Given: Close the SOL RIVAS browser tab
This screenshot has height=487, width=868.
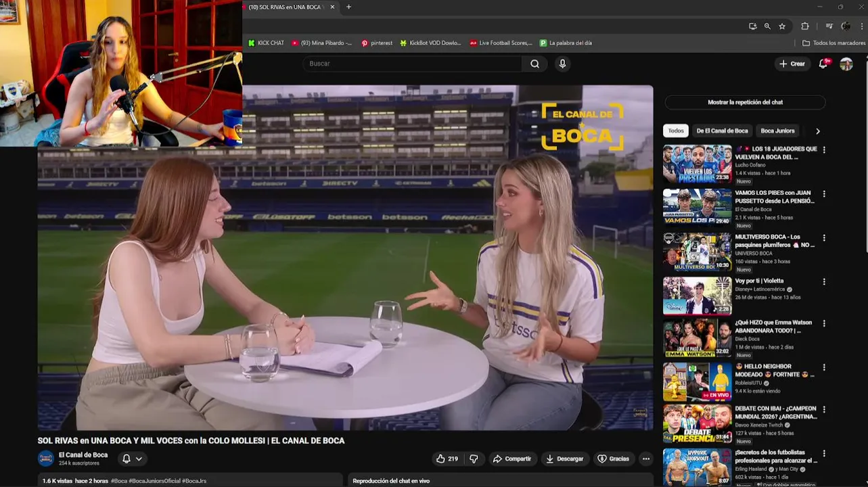Looking at the screenshot, I should [332, 7].
